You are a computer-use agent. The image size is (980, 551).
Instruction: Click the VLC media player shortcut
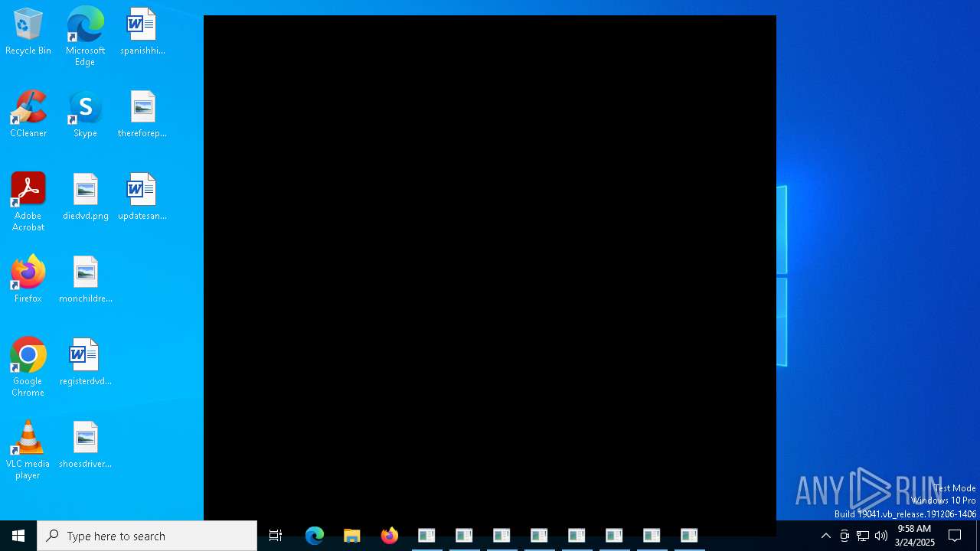[28, 450]
